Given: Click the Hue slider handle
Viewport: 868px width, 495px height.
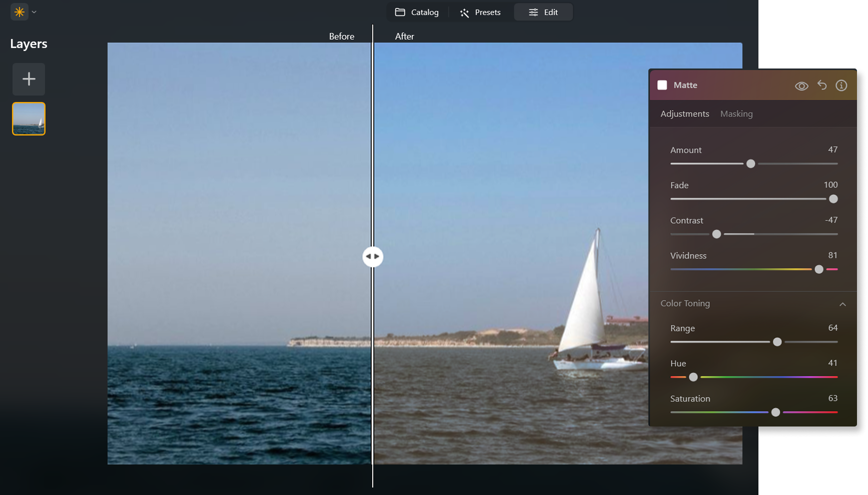Looking at the screenshot, I should click(693, 377).
